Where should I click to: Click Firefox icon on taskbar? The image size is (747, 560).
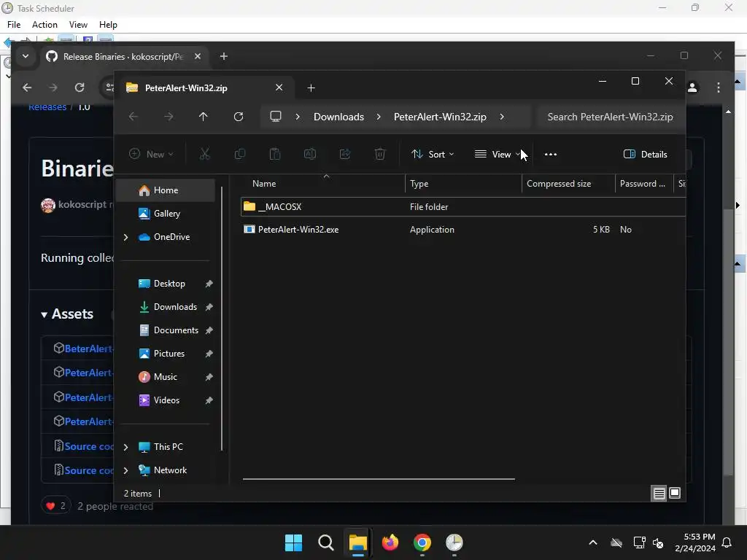coord(390,542)
